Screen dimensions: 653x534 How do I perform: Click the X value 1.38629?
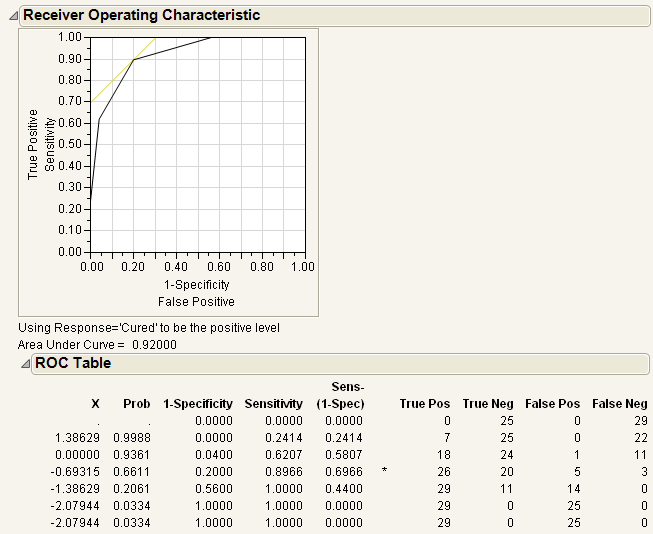tap(77, 437)
